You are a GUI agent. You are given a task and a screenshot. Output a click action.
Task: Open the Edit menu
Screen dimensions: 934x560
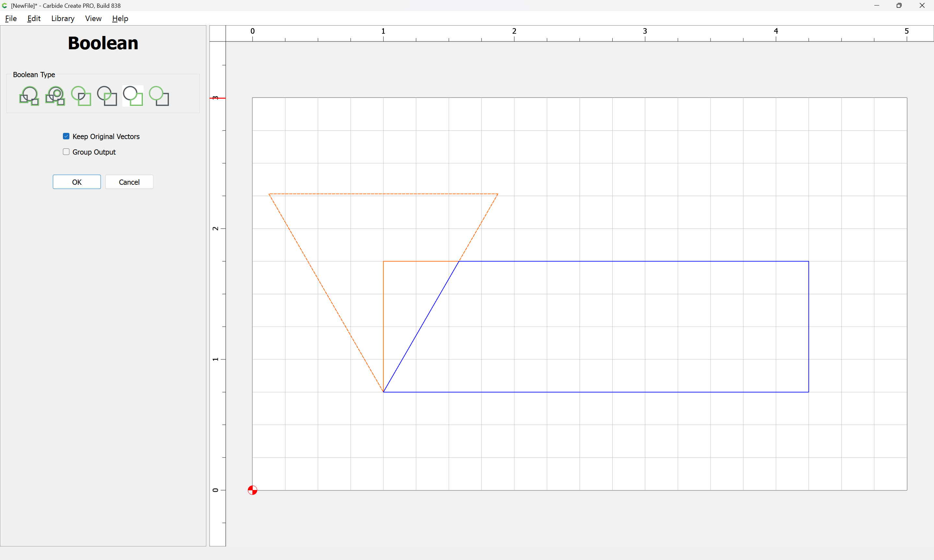pos(34,18)
